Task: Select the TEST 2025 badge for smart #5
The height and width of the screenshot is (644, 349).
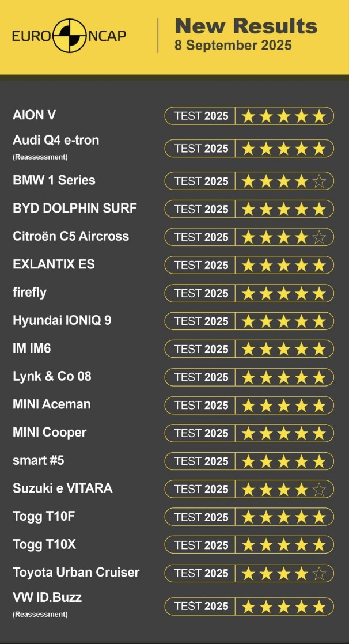Action: click(x=200, y=461)
